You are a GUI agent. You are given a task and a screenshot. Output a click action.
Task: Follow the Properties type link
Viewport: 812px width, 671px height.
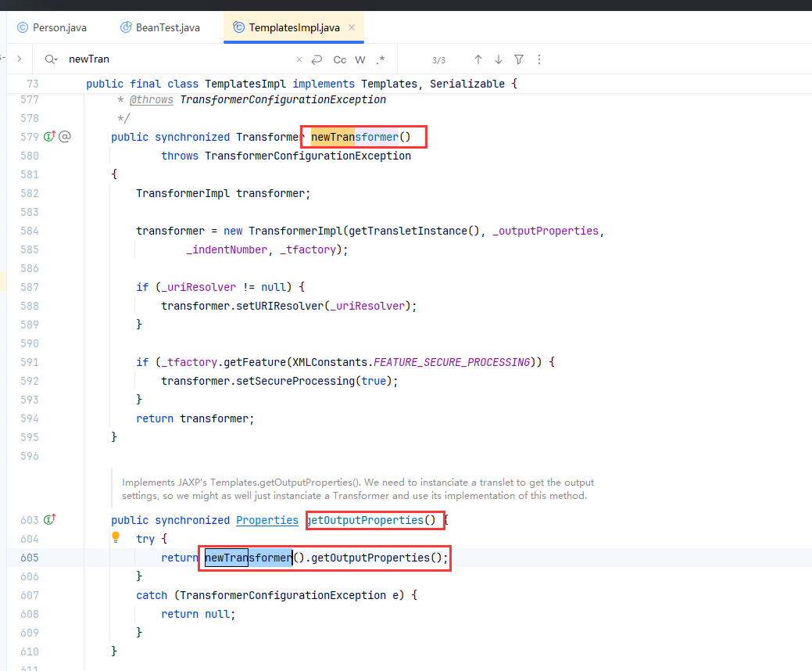tap(267, 520)
